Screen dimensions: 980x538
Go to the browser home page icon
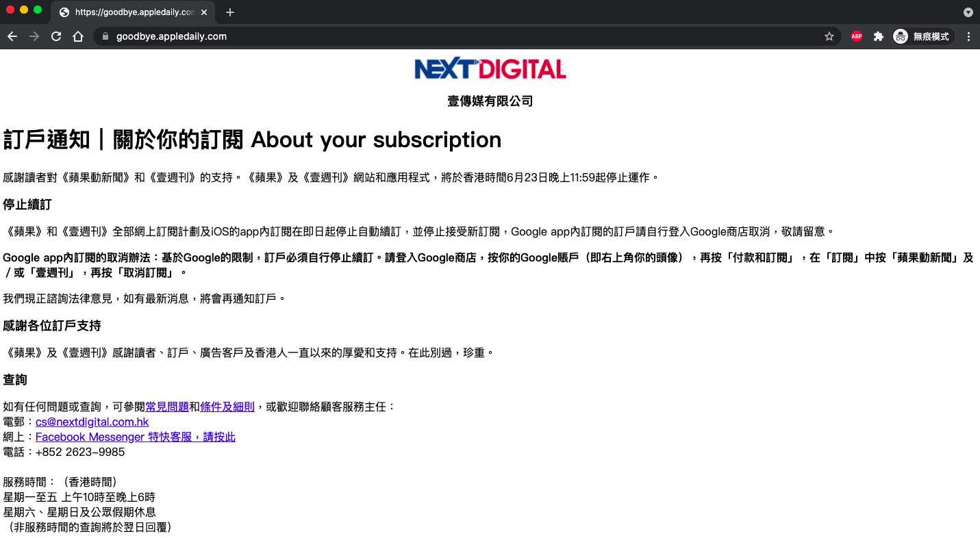coord(78,36)
